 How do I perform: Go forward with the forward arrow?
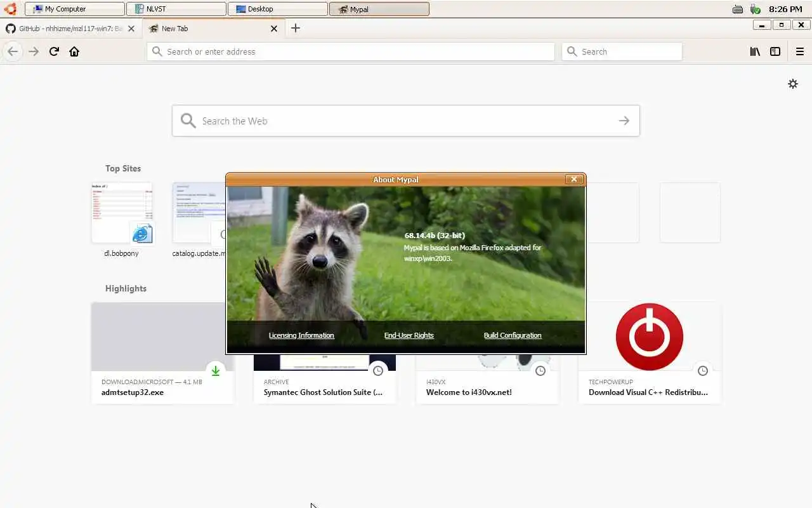click(34, 51)
